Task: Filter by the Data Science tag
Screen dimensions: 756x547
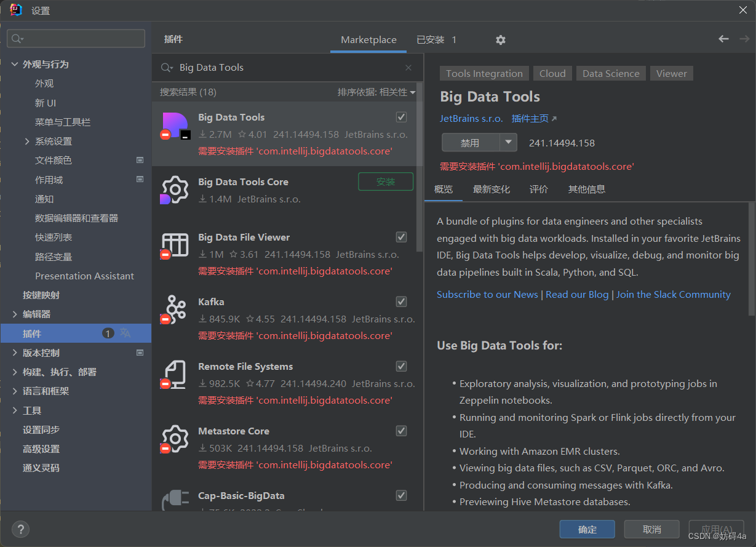Action: tap(611, 74)
